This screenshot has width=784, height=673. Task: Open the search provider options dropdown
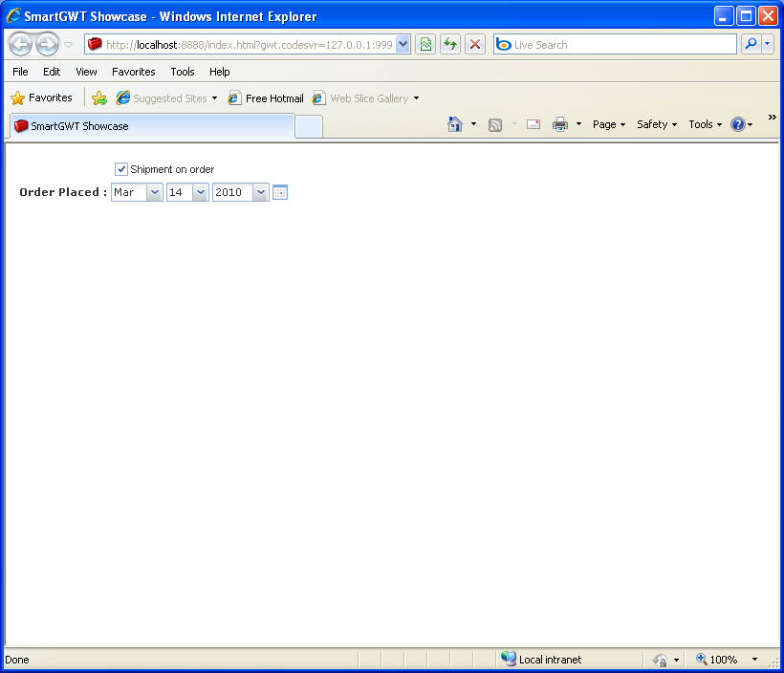[768, 45]
